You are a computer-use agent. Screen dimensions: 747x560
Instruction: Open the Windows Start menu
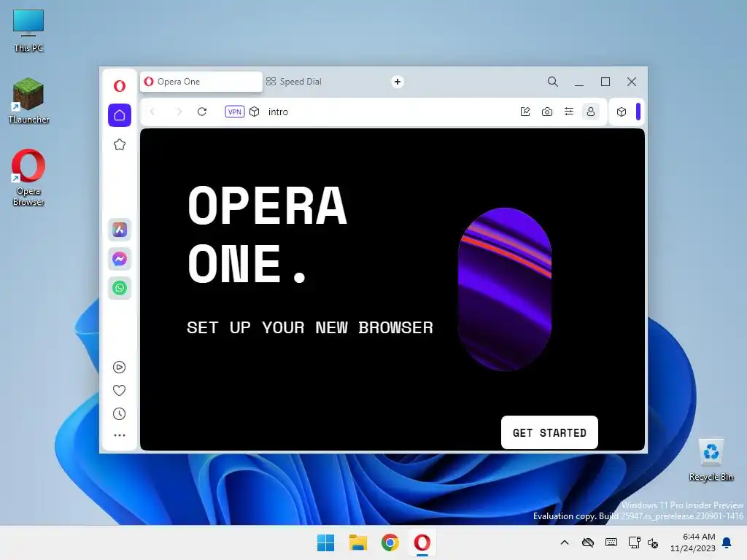click(326, 542)
